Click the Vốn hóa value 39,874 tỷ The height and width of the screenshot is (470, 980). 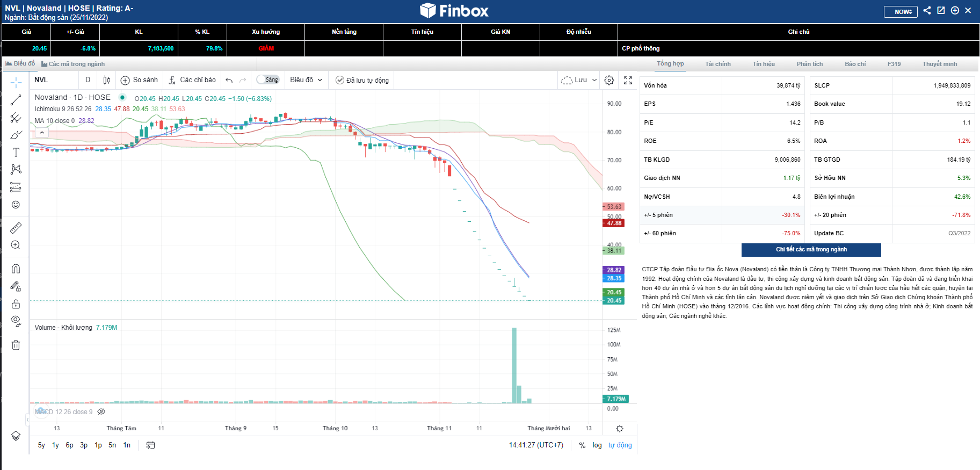788,85
